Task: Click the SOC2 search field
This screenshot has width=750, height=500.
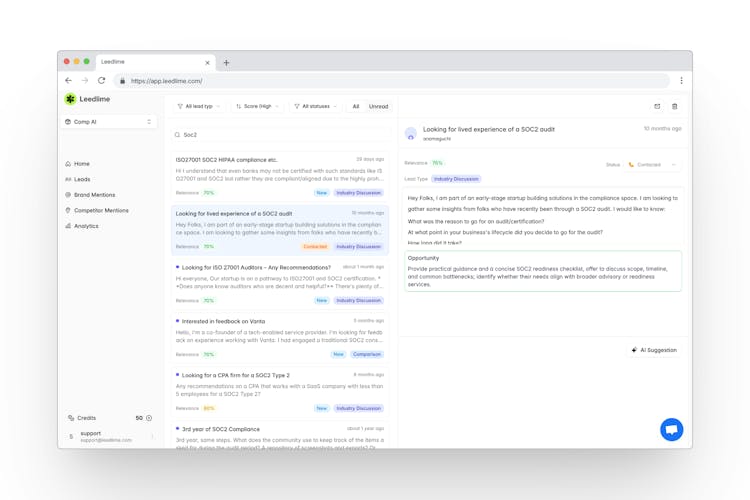Action: 280,134
